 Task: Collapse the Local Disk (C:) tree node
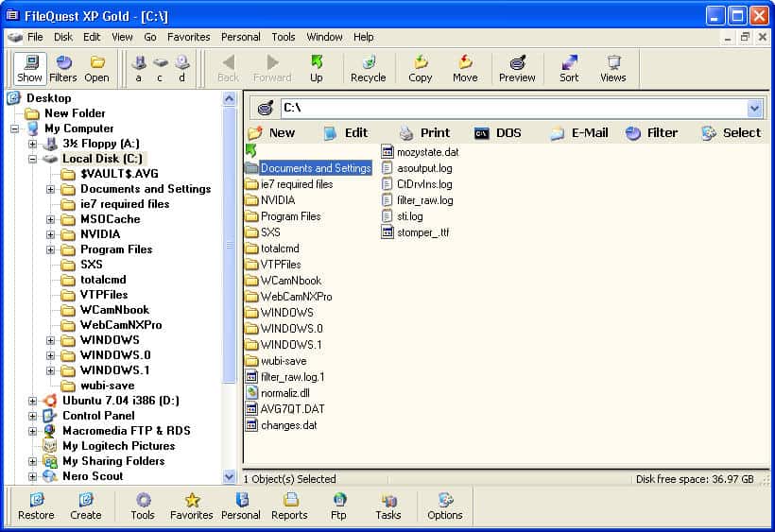(x=33, y=159)
